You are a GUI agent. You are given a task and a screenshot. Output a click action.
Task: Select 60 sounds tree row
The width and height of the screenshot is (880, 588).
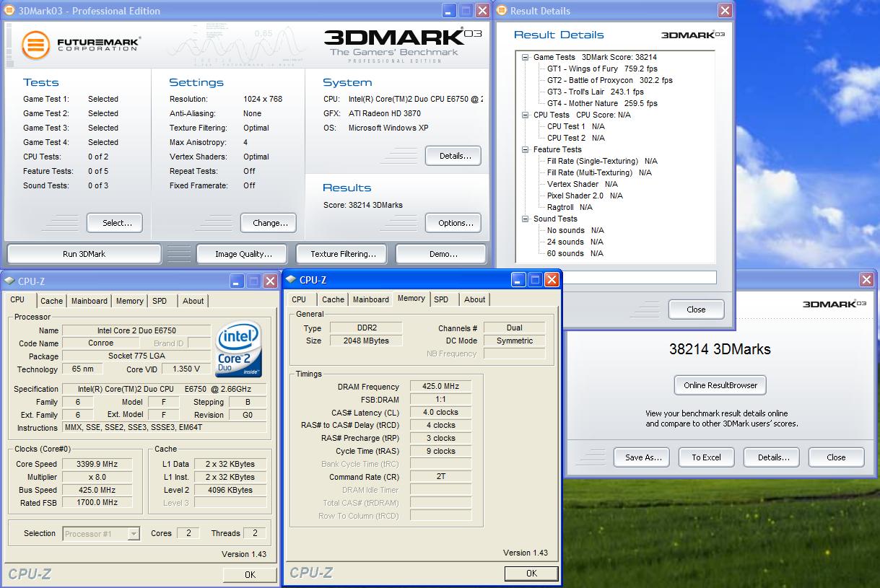pos(575,253)
